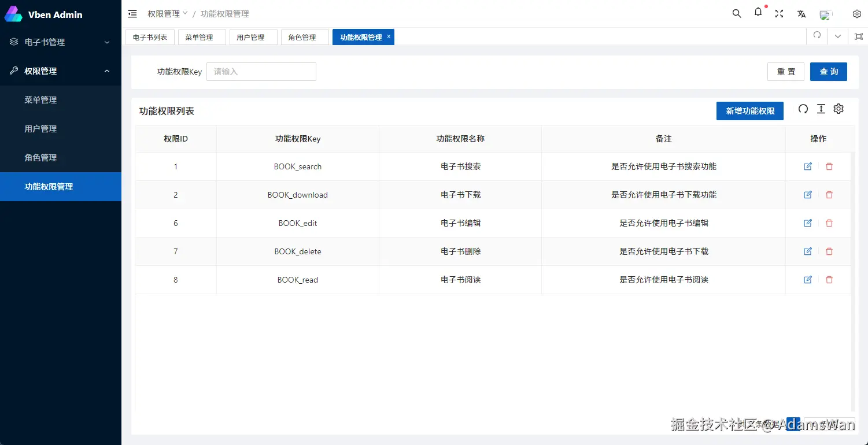This screenshot has height=445, width=868.
Task: Refresh the current tab page
Action: click(817, 36)
